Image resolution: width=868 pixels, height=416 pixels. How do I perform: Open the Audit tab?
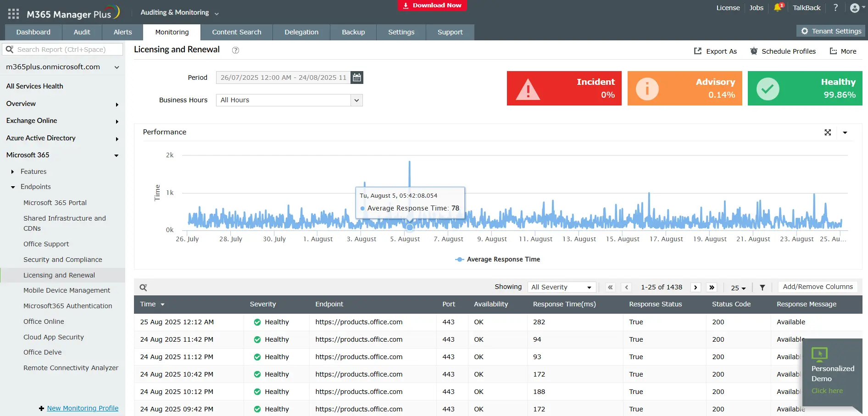pyautogui.click(x=82, y=32)
